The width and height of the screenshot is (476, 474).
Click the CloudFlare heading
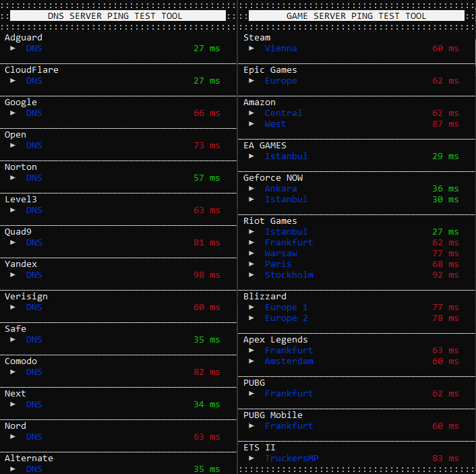[x=32, y=70]
